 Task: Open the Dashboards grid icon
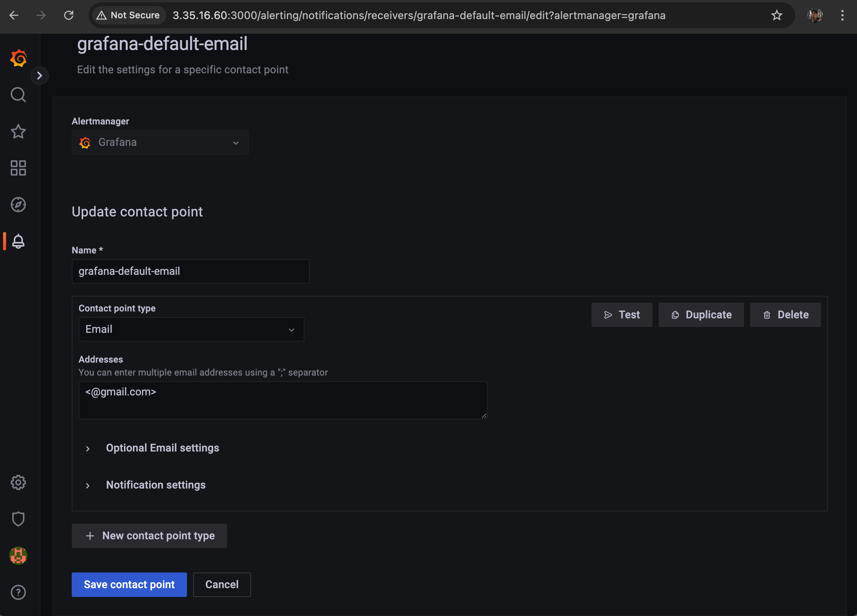tap(18, 168)
